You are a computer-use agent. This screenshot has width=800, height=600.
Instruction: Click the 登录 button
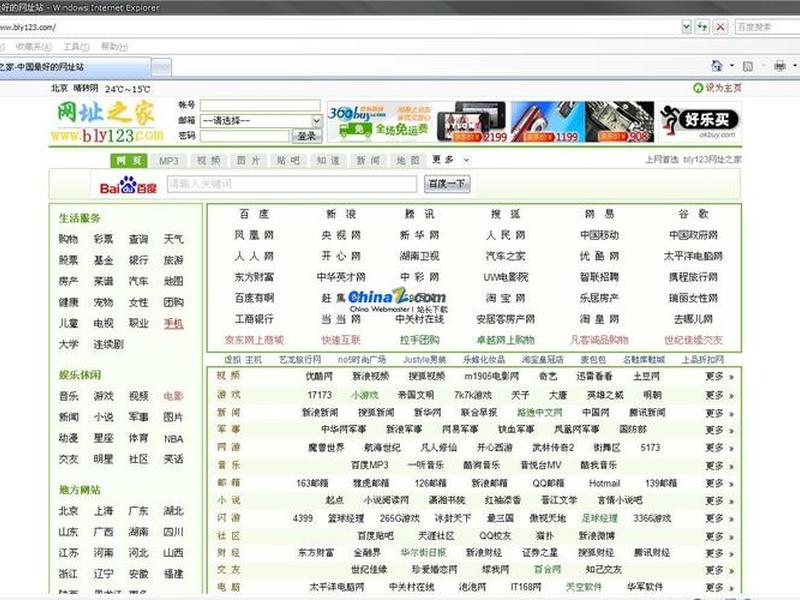coord(307,136)
